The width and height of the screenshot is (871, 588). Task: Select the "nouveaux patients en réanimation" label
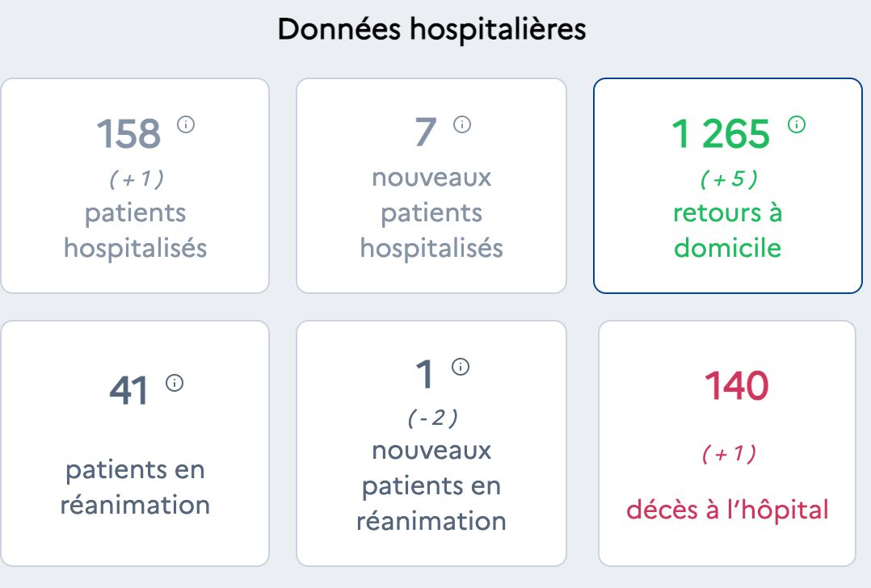[x=431, y=485]
